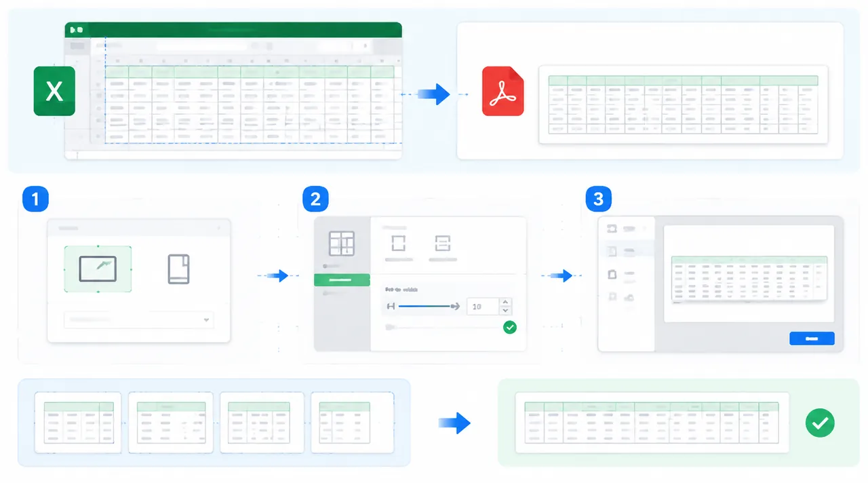Click the green Excel window title bar
This screenshot has width=868, height=483.
click(233, 30)
